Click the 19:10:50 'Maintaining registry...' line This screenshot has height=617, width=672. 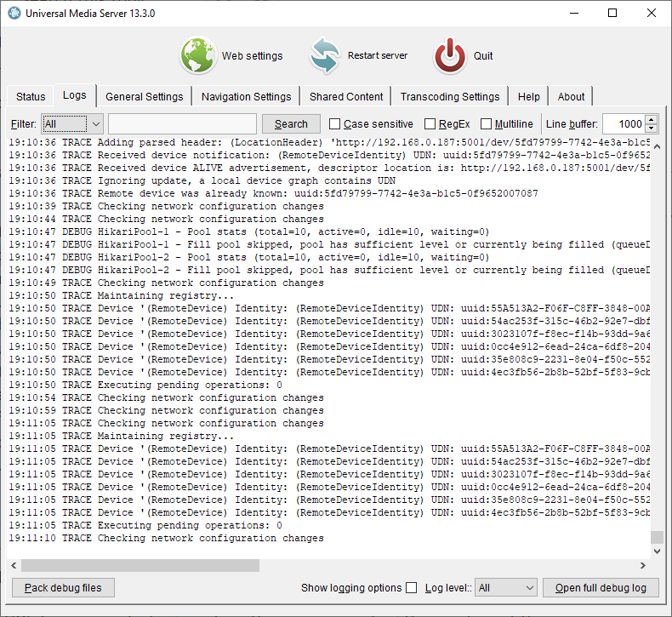pyautogui.click(x=122, y=295)
